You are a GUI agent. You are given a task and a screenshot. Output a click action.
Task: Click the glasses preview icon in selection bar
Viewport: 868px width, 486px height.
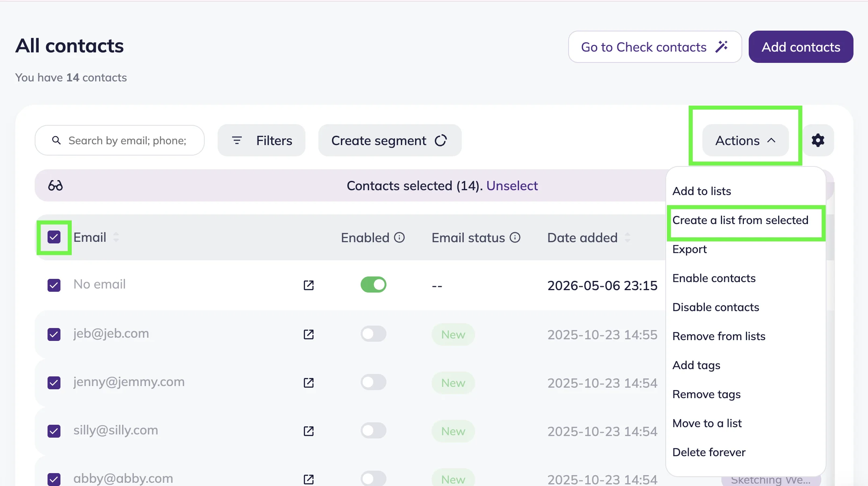[55, 186]
